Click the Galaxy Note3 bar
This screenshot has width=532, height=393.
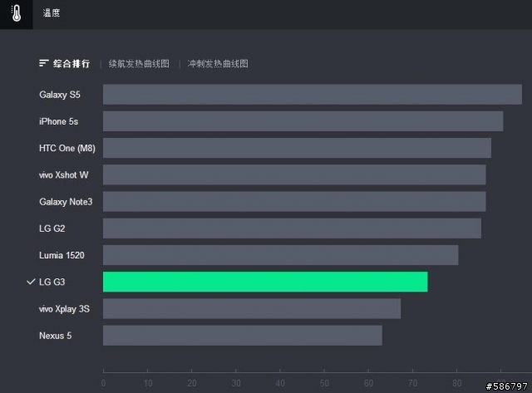294,201
